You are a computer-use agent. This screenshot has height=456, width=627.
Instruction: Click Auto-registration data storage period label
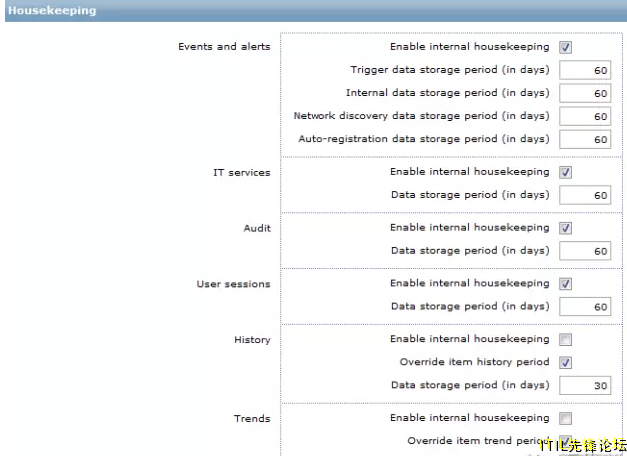424,139
